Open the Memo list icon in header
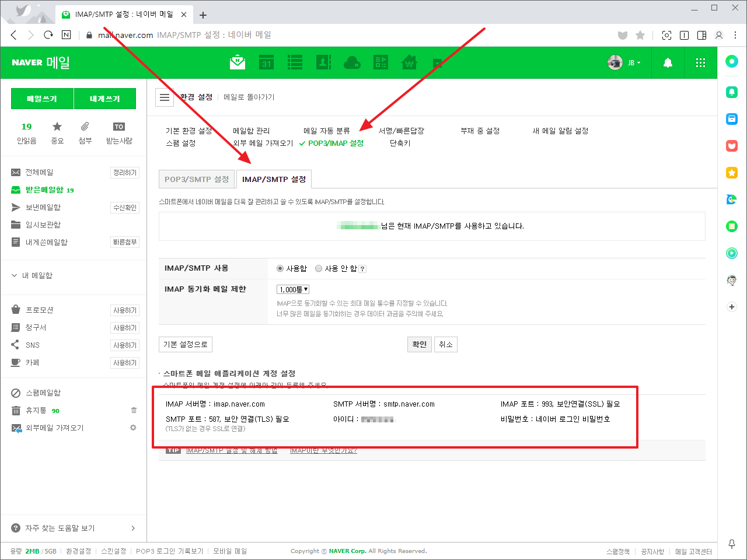This screenshot has height=560, width=747. 295,62
